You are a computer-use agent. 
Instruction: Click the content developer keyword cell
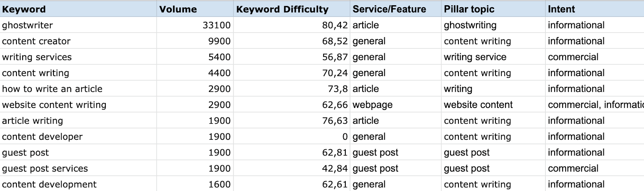pyautogui.click(x=78, y=137)
